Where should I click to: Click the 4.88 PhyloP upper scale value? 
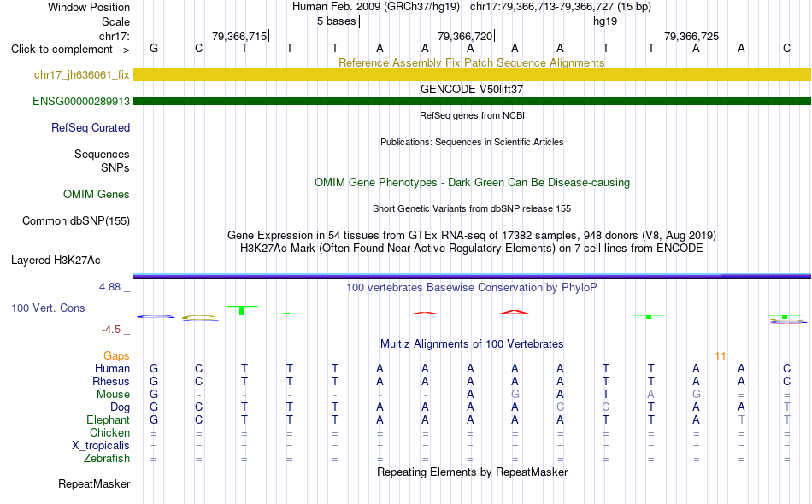(x=109, y=287)
